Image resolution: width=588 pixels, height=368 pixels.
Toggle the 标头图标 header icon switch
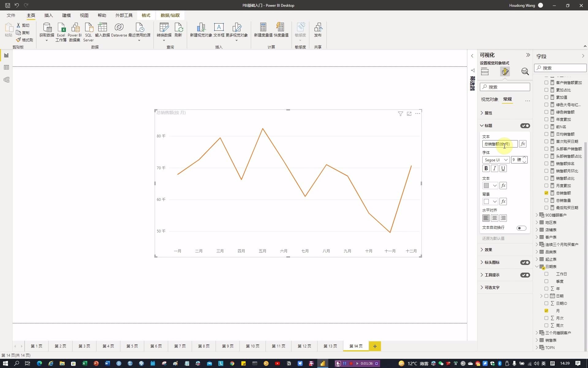point(525,262)
